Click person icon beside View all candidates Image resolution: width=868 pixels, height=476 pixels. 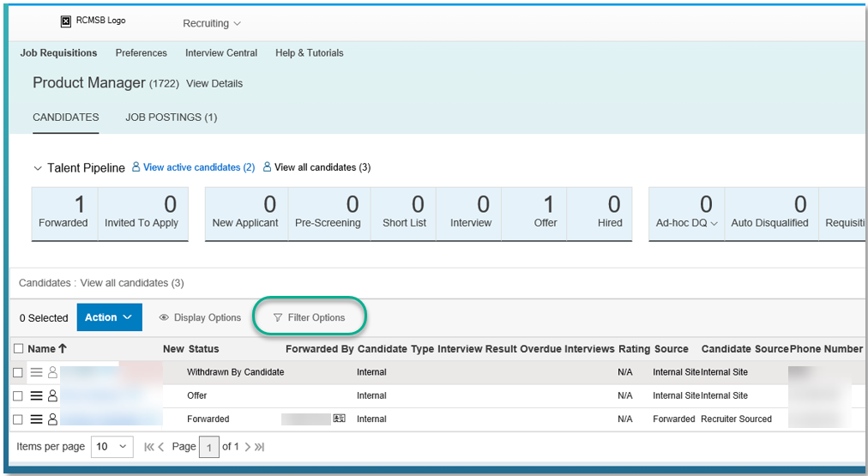tap(267, 166)
